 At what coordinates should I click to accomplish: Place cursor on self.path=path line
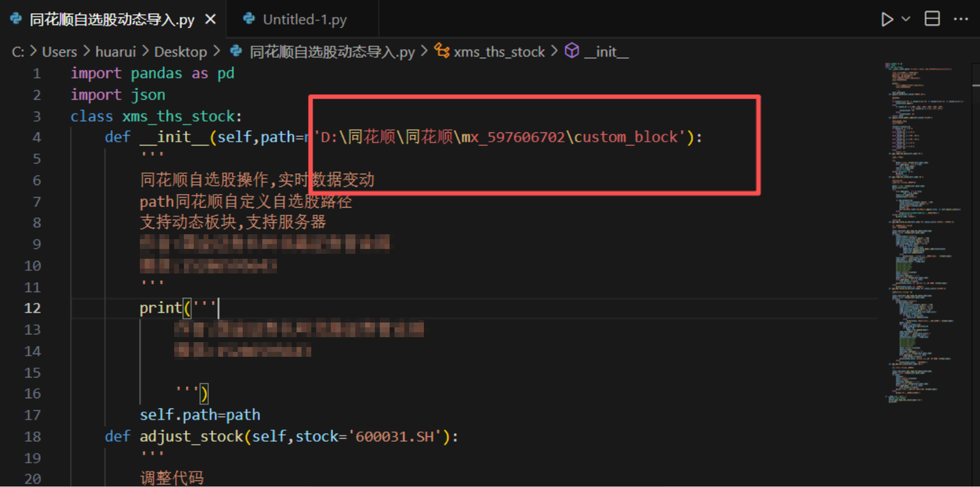(199, 415)
